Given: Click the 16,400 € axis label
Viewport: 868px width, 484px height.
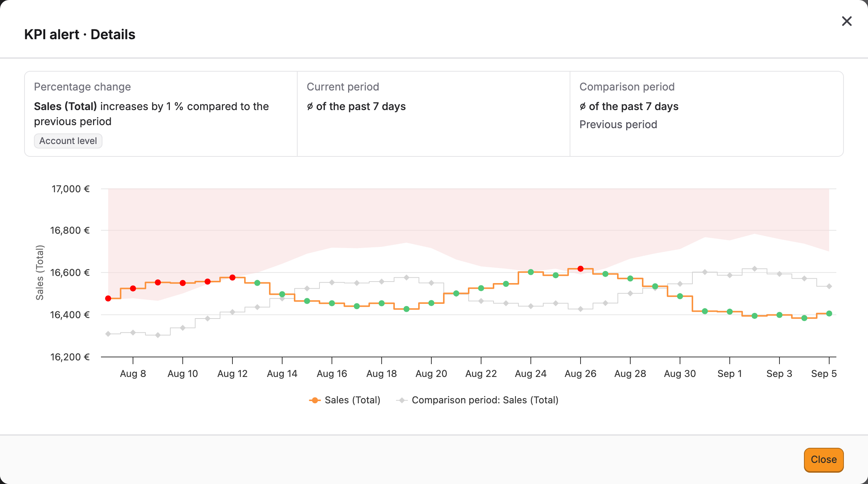Looking at the screenshot, I should coord(70,315).
